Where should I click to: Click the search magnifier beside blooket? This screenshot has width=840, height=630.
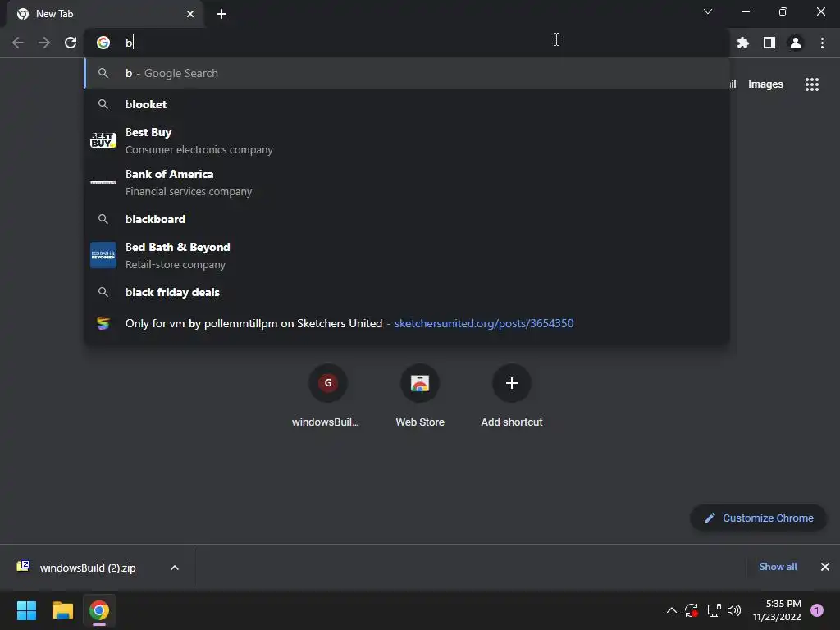pyautogui.click(x=103, y=104)
